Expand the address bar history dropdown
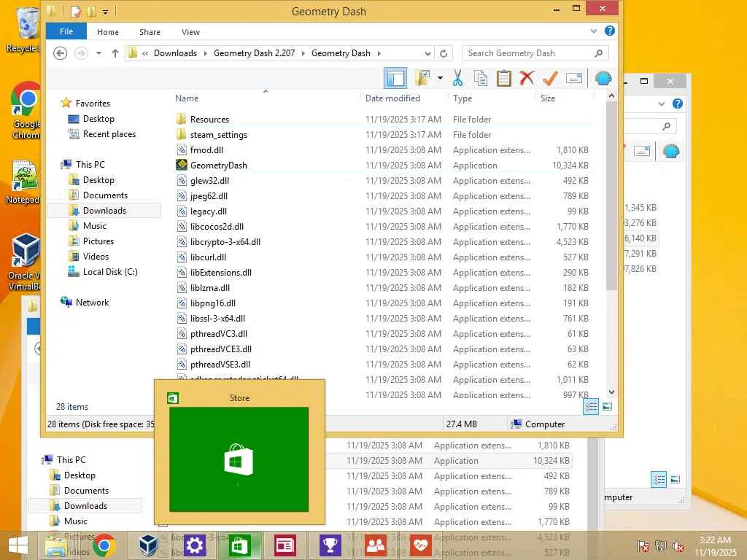The image size is (747, 560). tap(427, 53)
